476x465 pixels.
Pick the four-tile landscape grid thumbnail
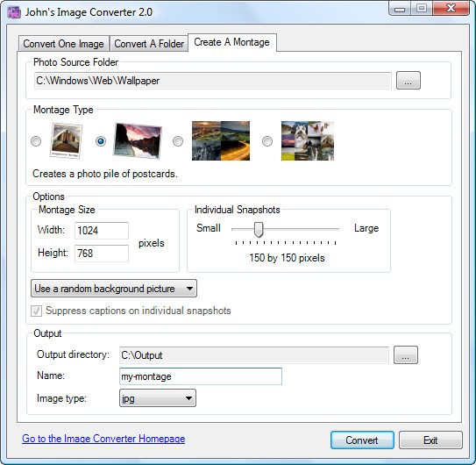[x=221, y=140]
